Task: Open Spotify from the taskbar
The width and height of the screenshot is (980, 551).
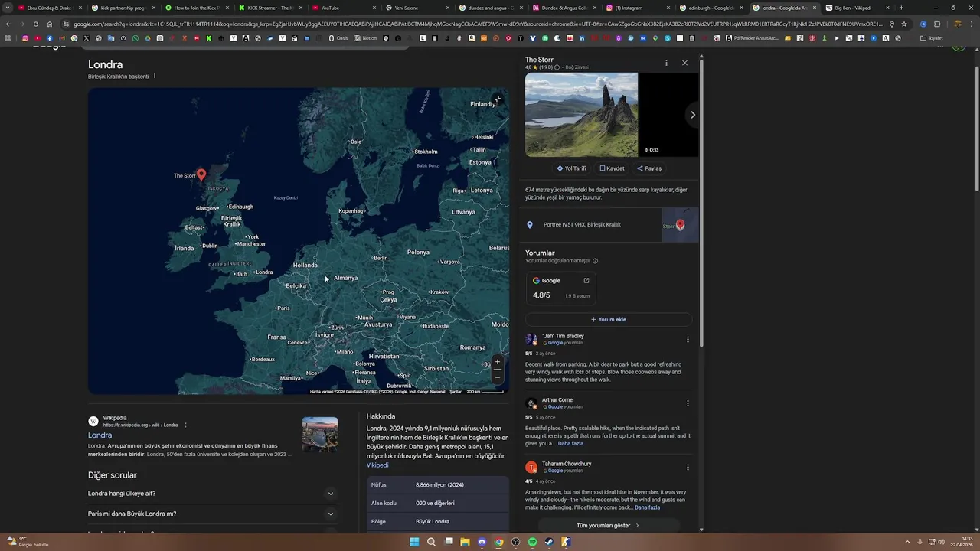Action: (x=532, y=542)
